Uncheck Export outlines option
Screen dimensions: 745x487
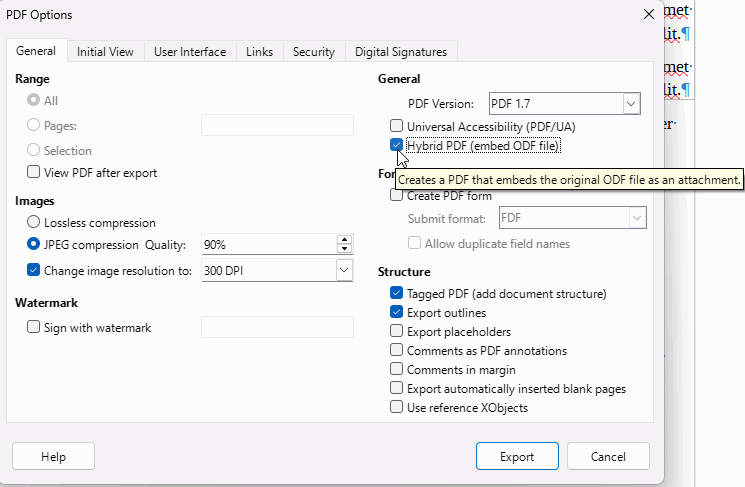396,312
